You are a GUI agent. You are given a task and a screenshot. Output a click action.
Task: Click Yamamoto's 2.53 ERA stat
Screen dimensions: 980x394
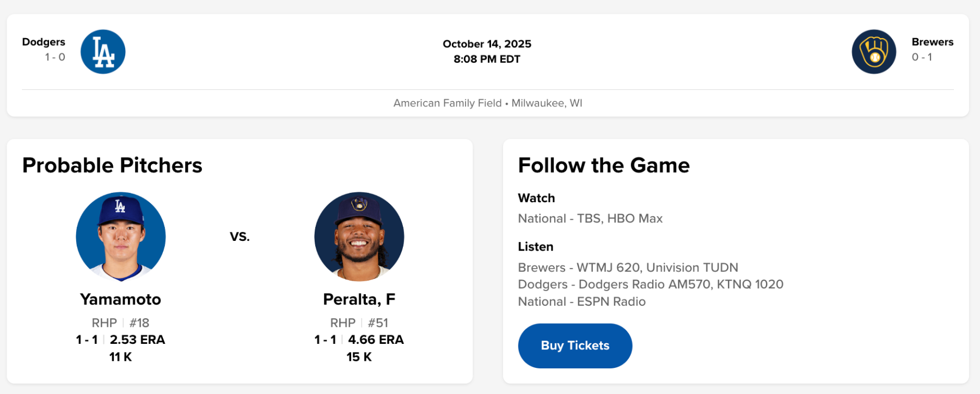tap(137, 340)
